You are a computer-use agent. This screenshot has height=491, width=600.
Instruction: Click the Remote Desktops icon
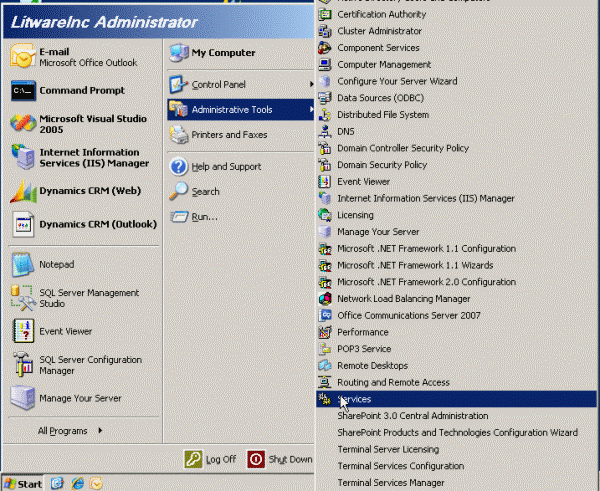(x=325, y=365)
